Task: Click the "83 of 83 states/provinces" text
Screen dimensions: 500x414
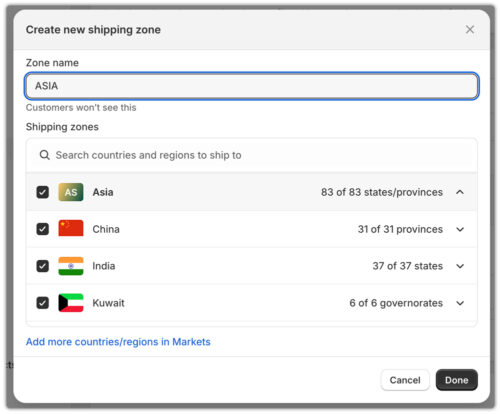Action: coord(382,192)
